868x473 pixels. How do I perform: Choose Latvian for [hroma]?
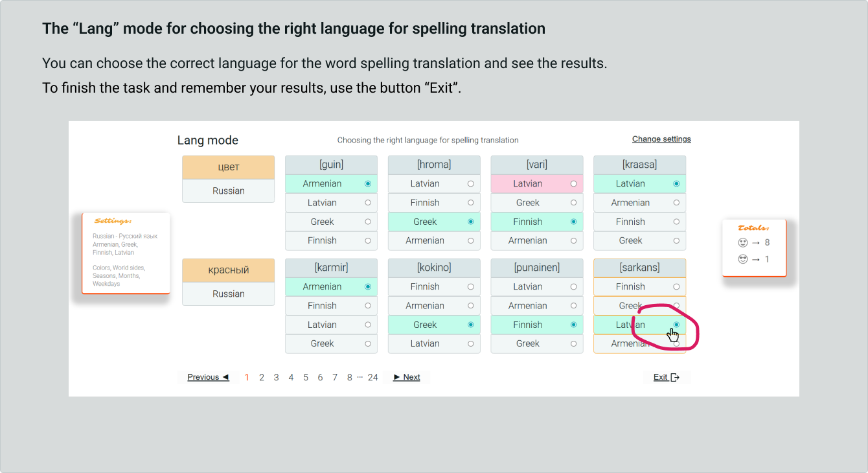tap(434, 184)
